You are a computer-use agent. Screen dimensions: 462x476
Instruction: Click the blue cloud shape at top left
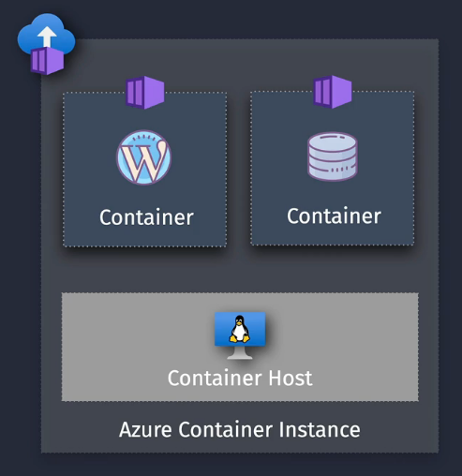click(46, 34)
